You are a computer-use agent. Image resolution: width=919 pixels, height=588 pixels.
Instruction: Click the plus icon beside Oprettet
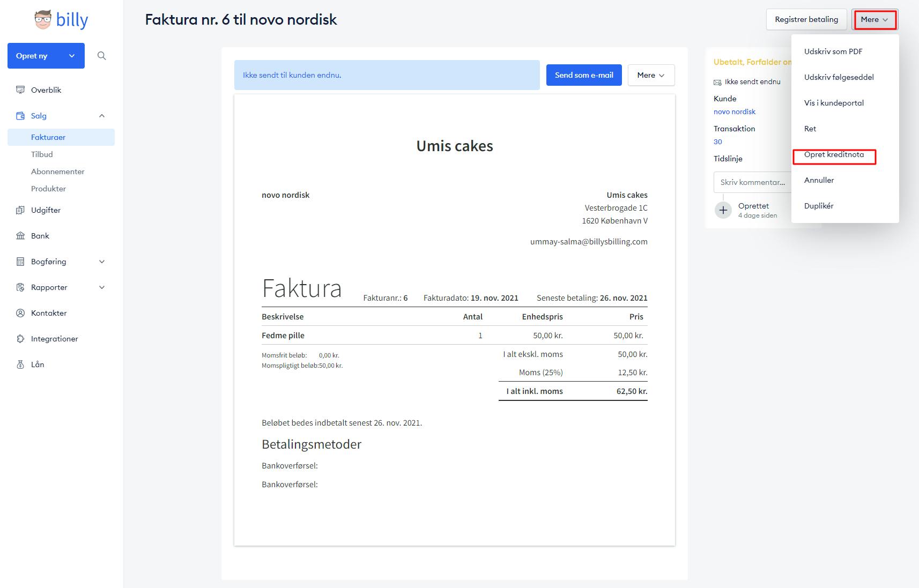tap(723, 210)
